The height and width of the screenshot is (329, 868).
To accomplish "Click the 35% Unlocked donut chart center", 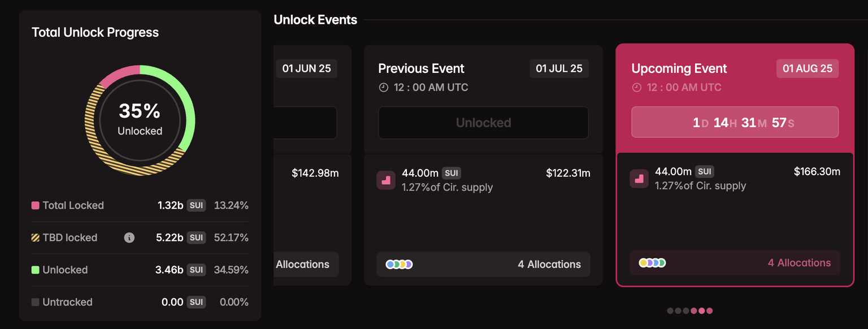I will point(140,120).
